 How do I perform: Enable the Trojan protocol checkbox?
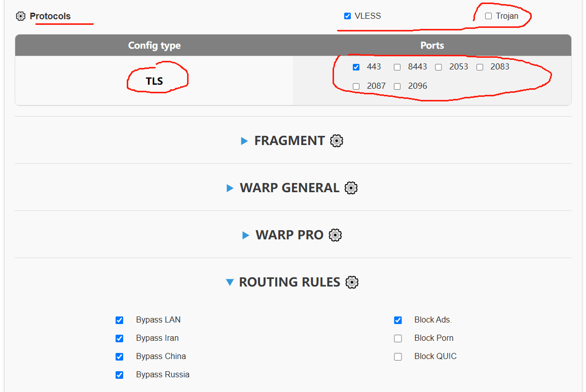(488, 16)
